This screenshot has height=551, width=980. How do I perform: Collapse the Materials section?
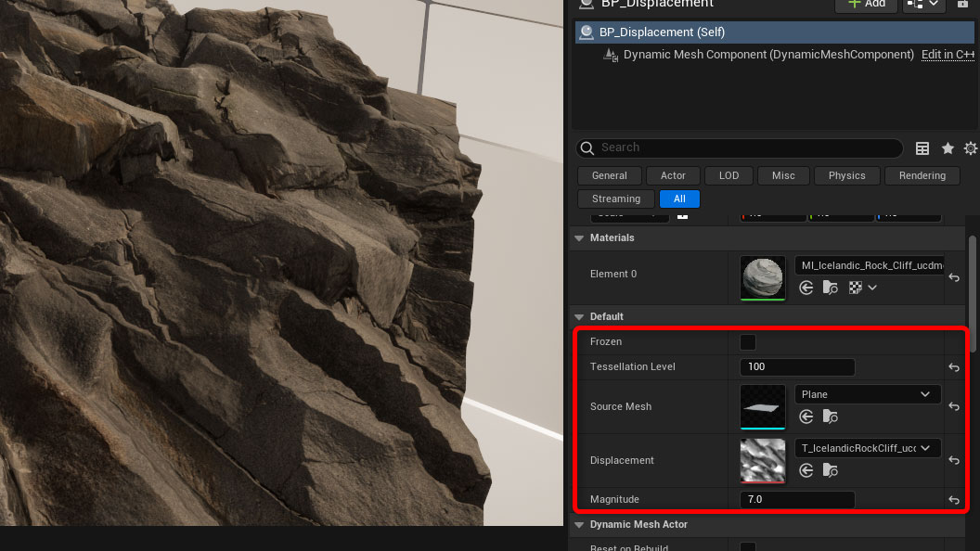(579, 237)
